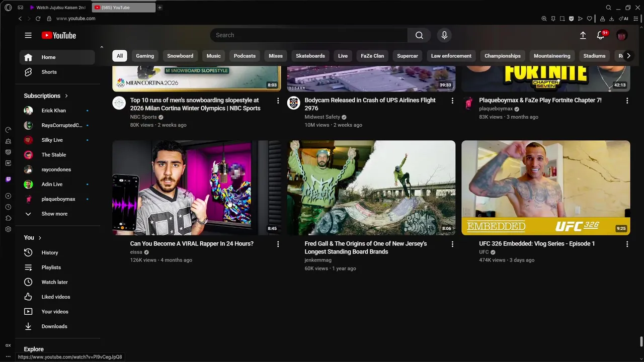
Task: Click the YouTube logo
Action: [59, 35]
